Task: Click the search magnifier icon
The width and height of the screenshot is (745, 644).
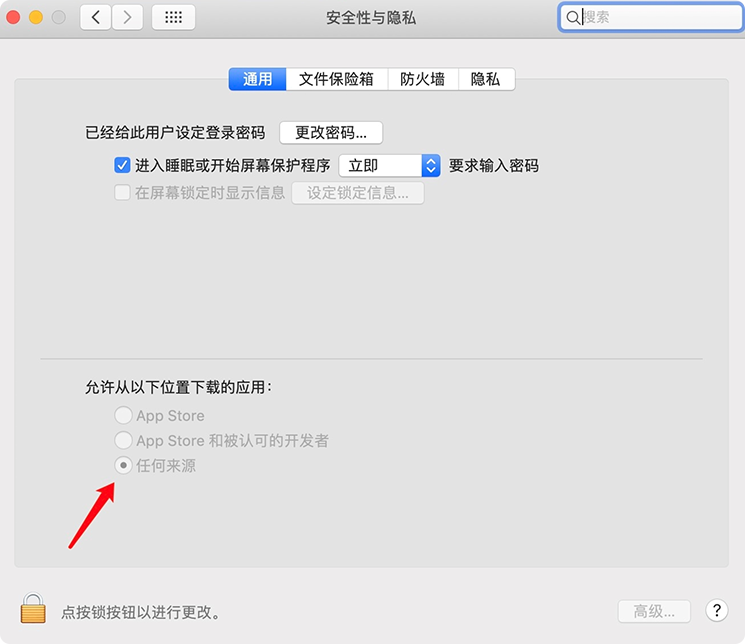Action: (x=573, y=18)
